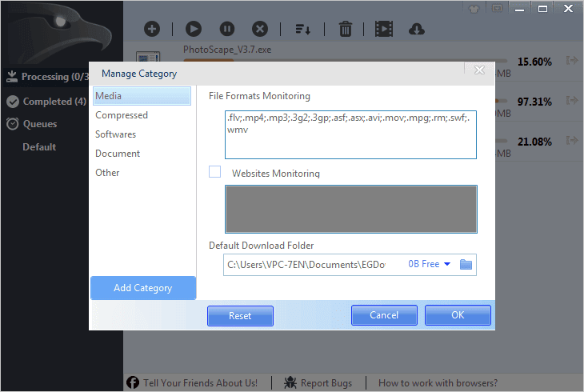Click the open-file arrow beside 97.31%
Viewport: 584px width, 392px height.
(x=572, y=100)
